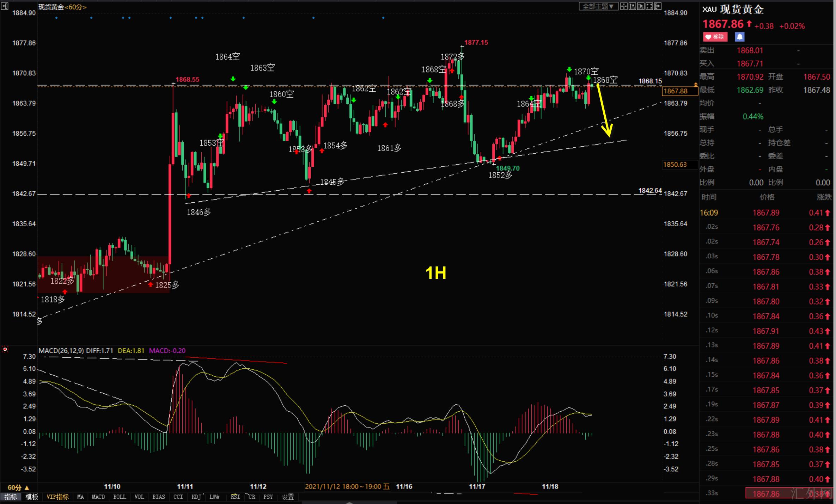
Task: Click the red MACD indicator settings icon
Action: click(x=5, y=350)
